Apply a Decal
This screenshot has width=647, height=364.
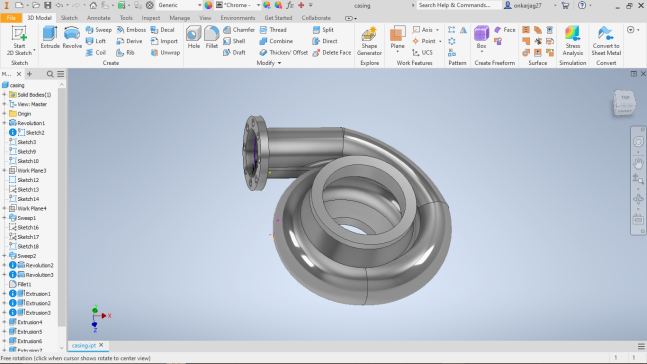(x=162, y=30)
